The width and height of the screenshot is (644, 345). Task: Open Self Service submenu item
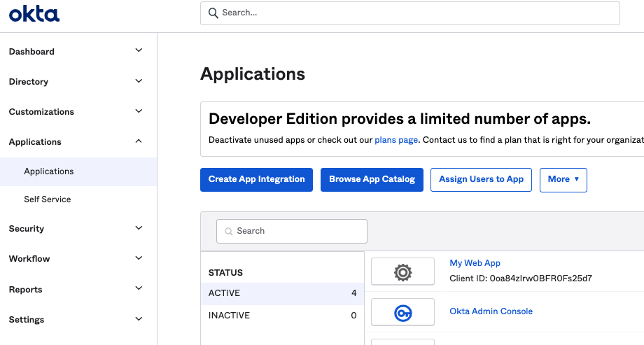(x=48, y=199)
